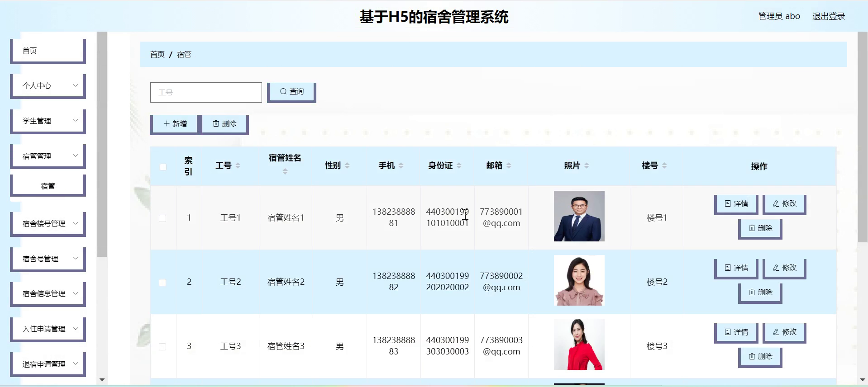The height and width of the screenshot is (387, 868).
Task: Check the row for 工号2
Action: point(162,283)
